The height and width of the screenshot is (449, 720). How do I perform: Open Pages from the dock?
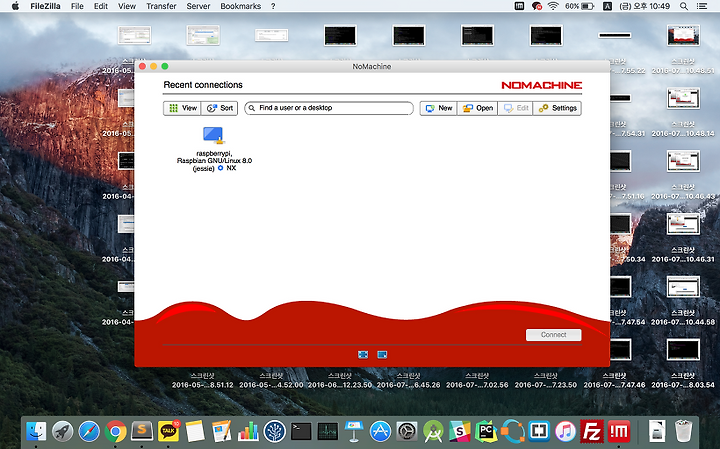pyautogui.click(x=222, y=432)
